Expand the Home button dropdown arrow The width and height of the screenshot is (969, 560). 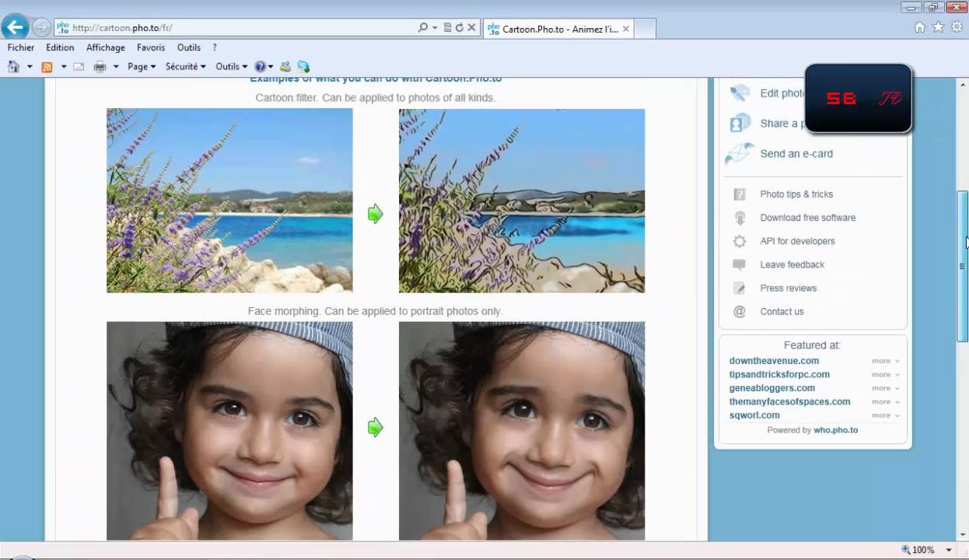pyautogui.click(x=30, y=67)
